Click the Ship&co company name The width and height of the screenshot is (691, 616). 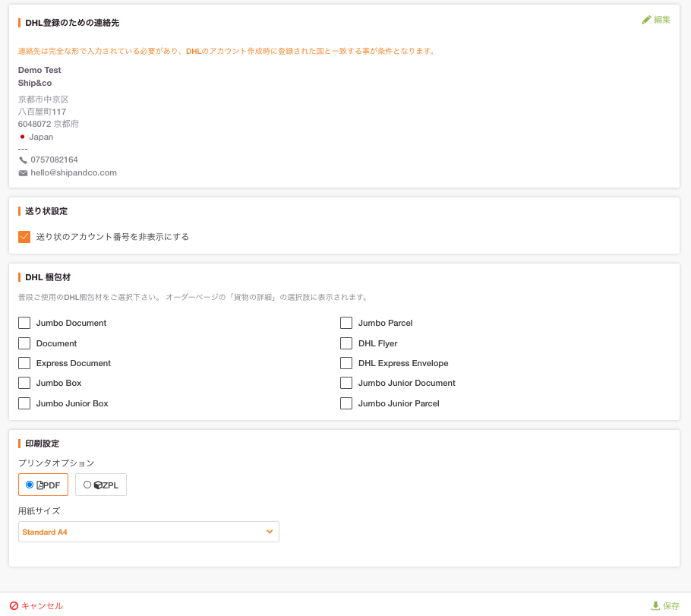(x=35, y=83)
